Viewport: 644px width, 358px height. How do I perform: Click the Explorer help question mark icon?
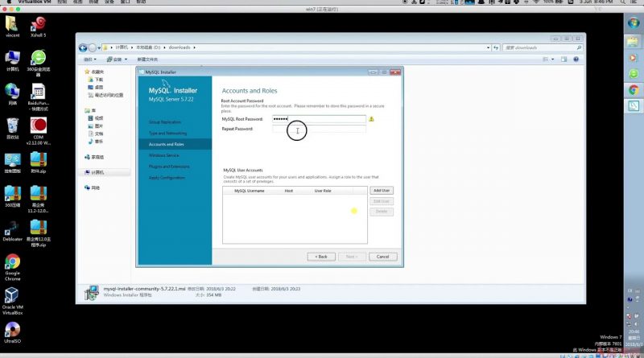click(x=576, y=60)
